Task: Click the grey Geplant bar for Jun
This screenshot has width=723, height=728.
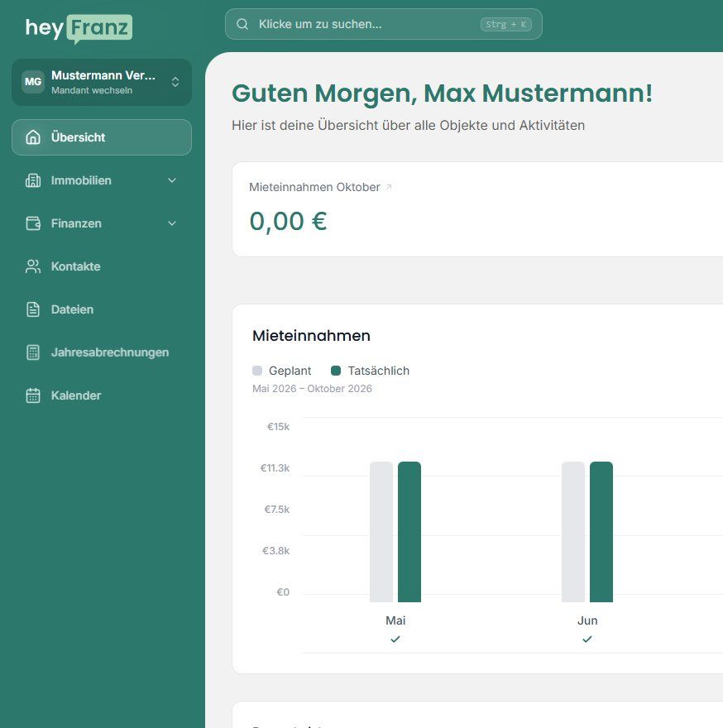Action: [573, 532]
